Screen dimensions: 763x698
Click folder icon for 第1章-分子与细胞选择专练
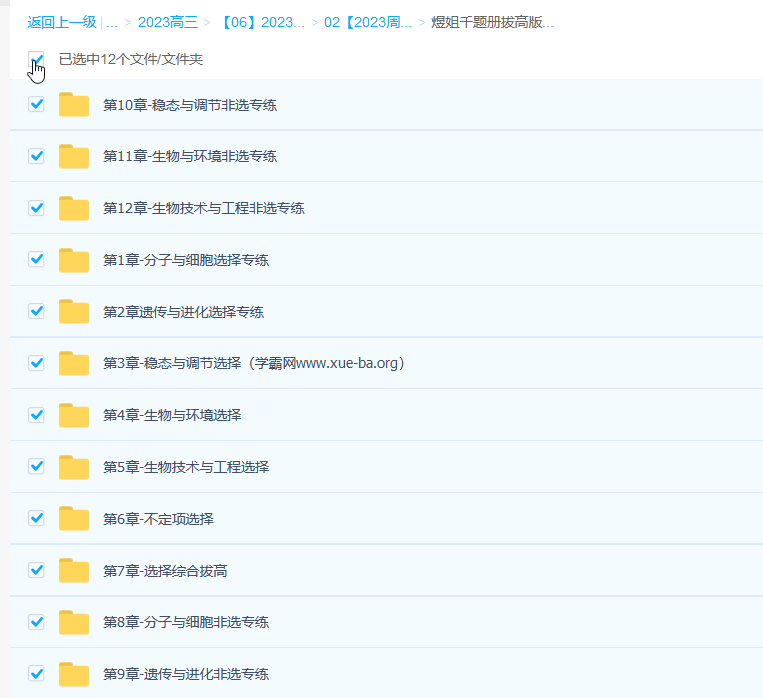click(74, 260)
